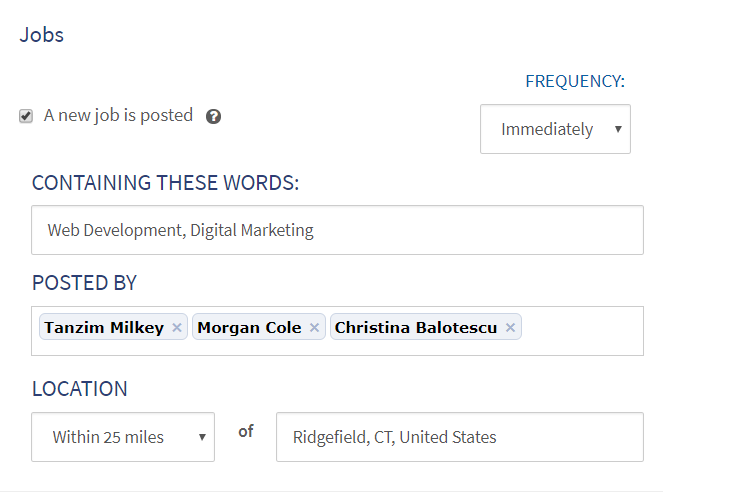Image resolution: width=746 pixels, height=498 pixels.
Task: Select the Christina Balotescu tag
Action: (x=415, y=328)
